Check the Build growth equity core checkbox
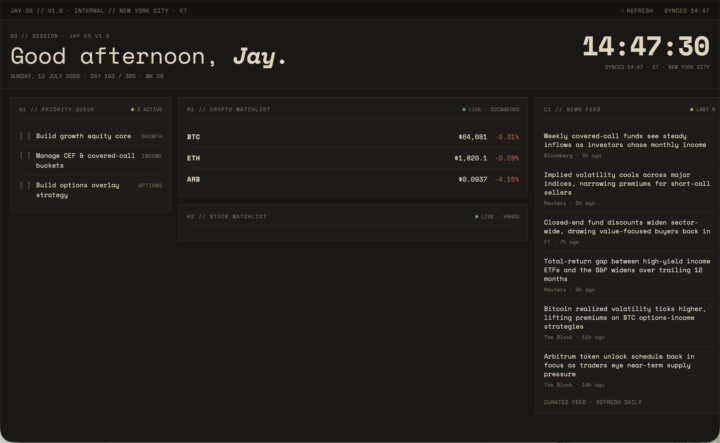Screen dimensions: 720x443 [x=25, y=136]
